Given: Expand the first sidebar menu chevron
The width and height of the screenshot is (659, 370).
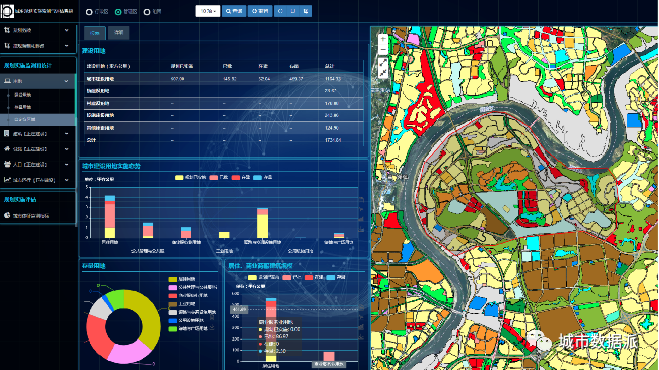Looking at the screenshot, I should 66,30.
